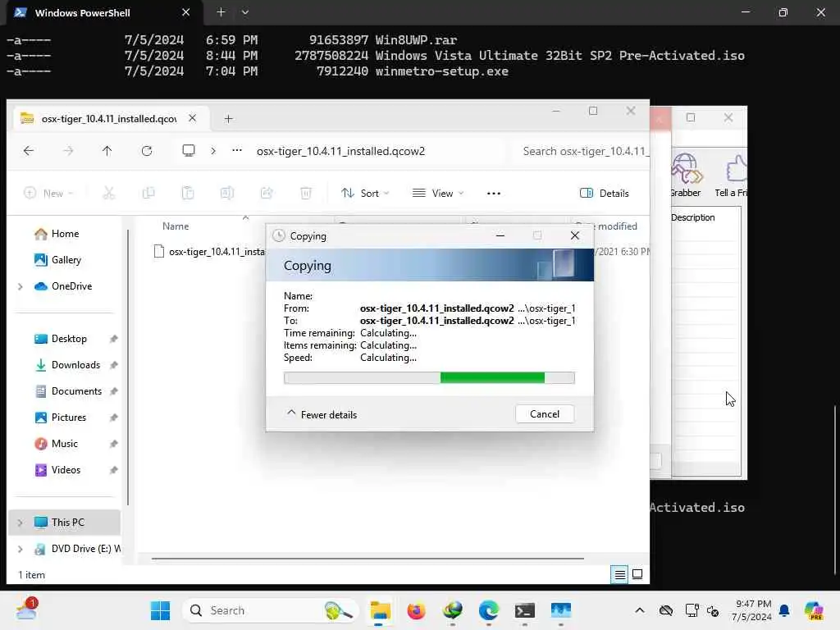Click the osx-tiger address bar path
840x630 pixels.
point(340,151)
